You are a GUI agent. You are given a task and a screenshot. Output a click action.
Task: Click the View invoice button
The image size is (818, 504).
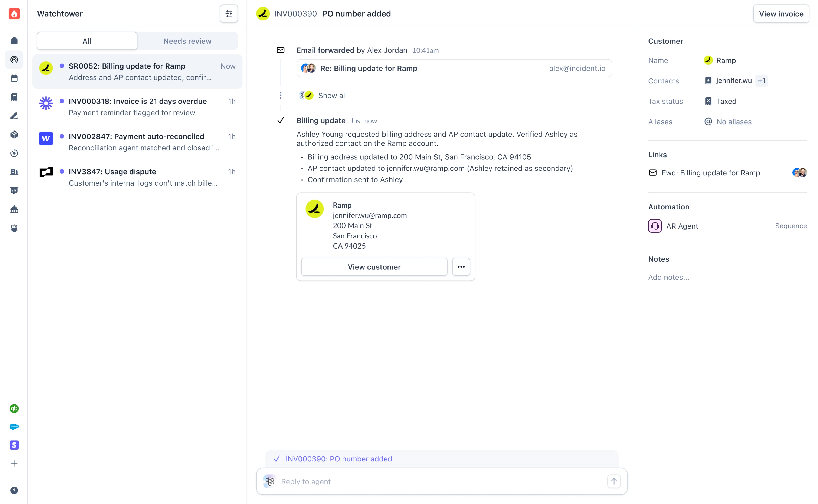point(781,14)
